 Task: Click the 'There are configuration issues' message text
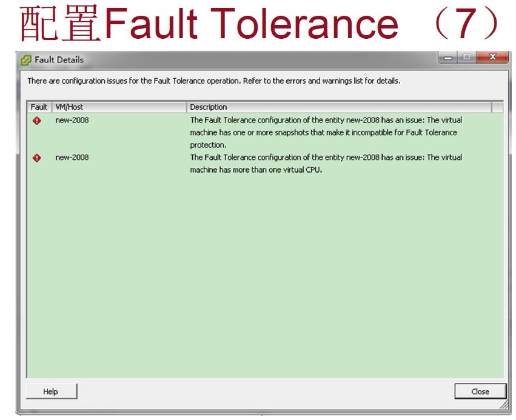tap(214, 81)
